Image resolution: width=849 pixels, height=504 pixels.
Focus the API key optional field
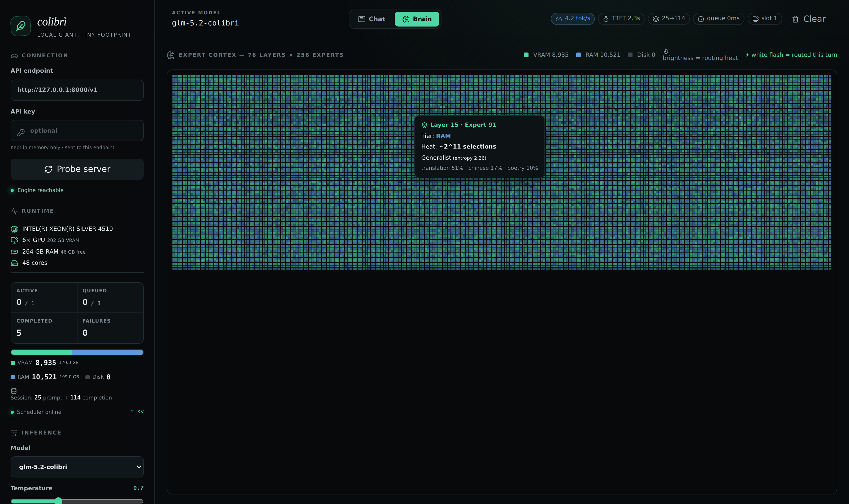pos(77,131)
